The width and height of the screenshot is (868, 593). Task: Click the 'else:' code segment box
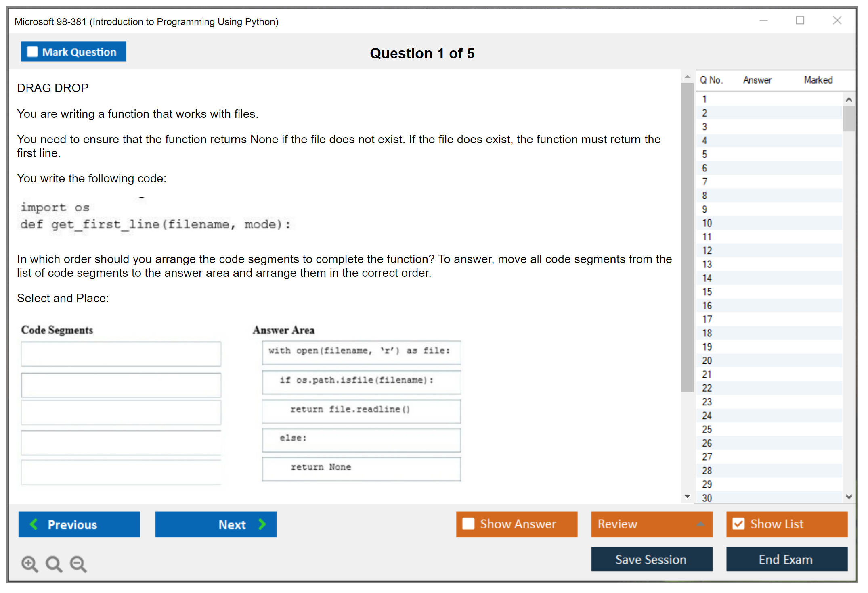[x=361, y=440]
